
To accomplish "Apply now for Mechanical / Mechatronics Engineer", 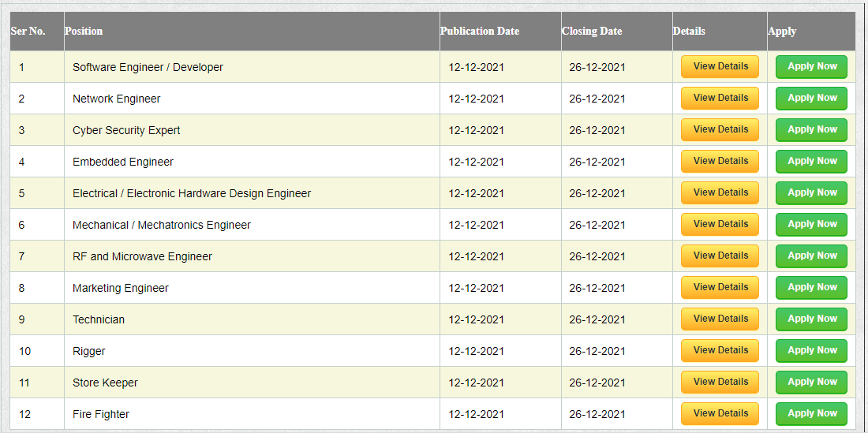I will (811, 225).
